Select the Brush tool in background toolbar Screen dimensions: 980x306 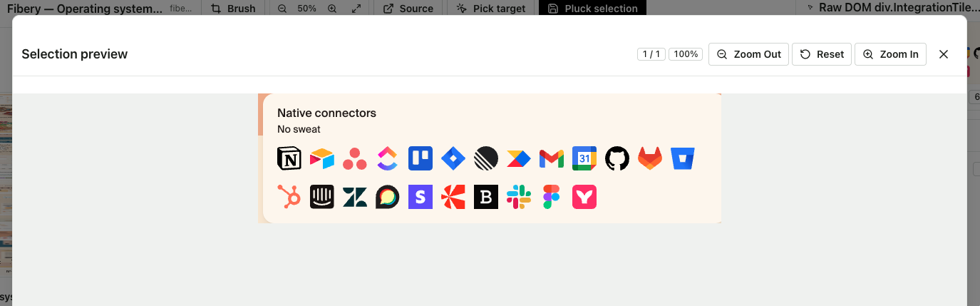pos(233,9)
